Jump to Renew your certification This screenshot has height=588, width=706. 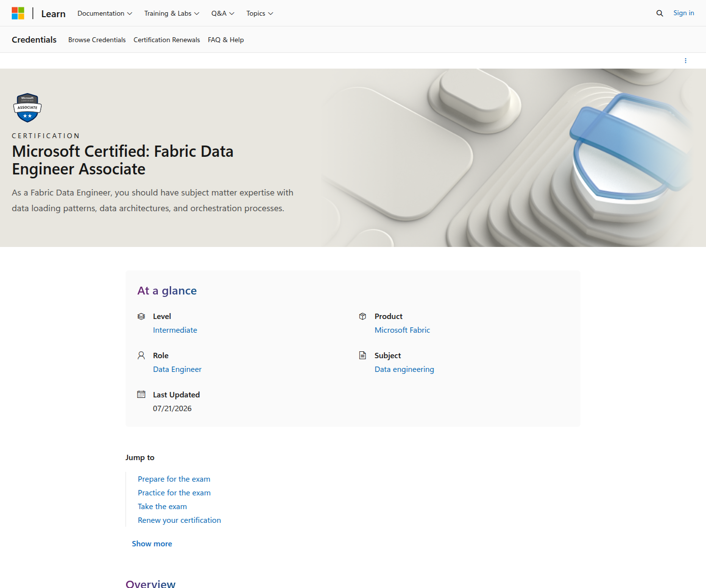(179, 520)
